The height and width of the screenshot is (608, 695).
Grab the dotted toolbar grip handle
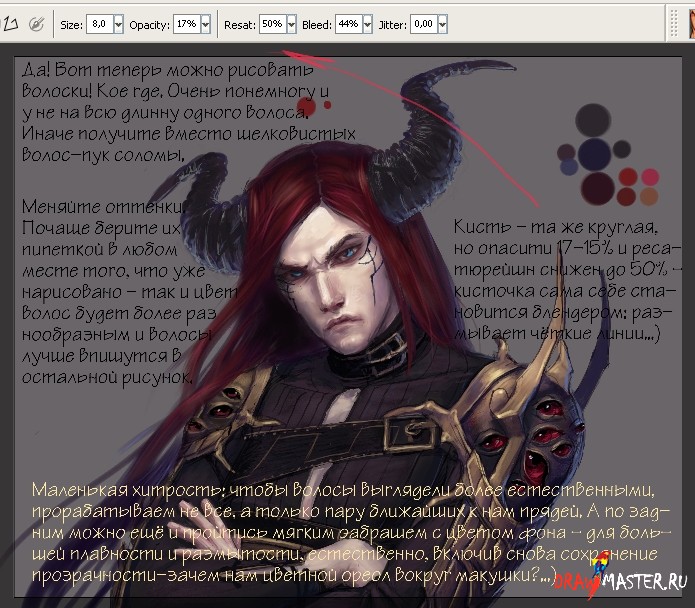click(674, 23)
